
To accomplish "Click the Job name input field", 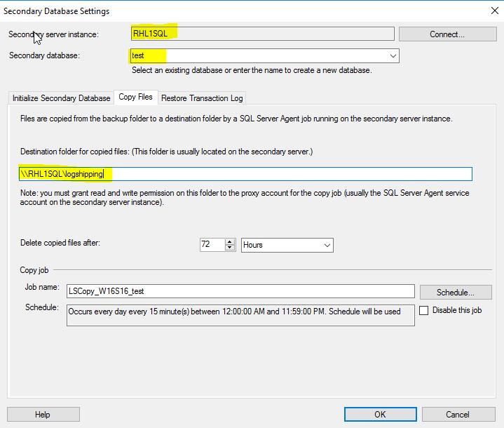I will pyautogui.click(x=240, y=291).
